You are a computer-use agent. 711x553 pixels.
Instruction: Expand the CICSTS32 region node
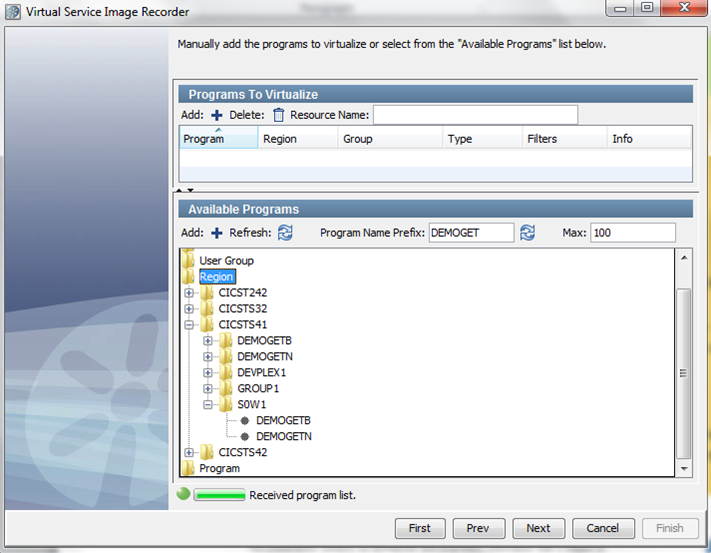pos(189,309)
